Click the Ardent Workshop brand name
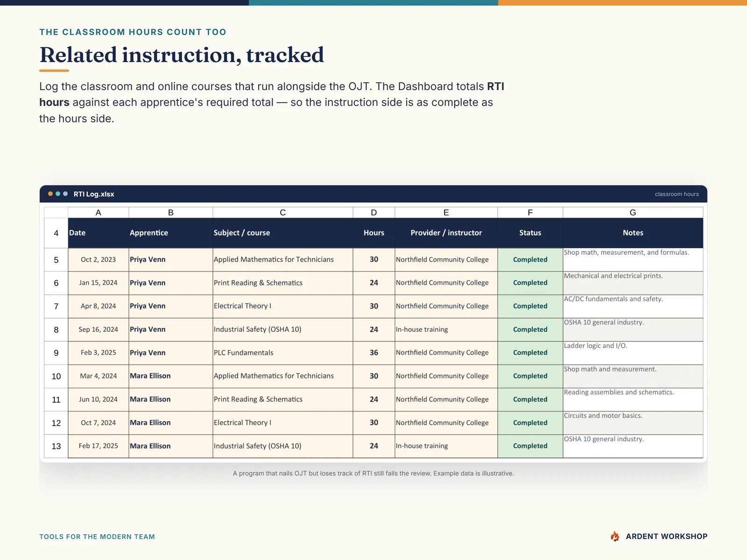747x560 pixels. tap(667, 536)
